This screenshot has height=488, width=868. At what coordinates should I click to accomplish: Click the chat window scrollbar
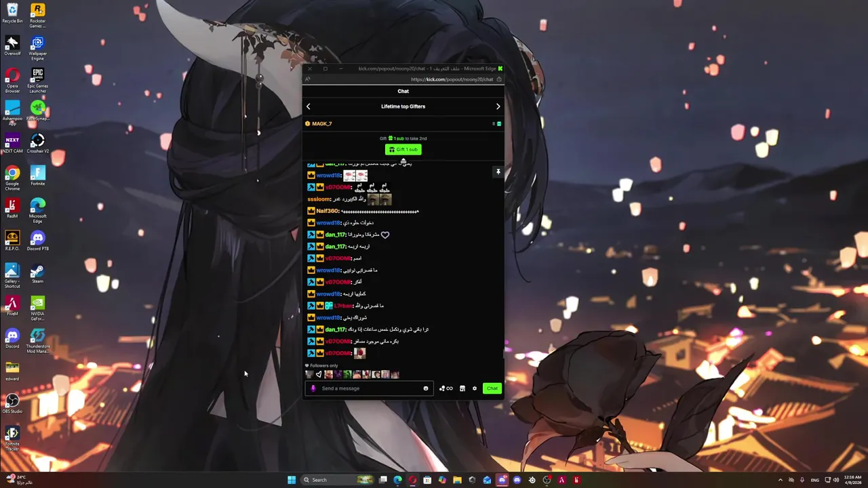503,352
